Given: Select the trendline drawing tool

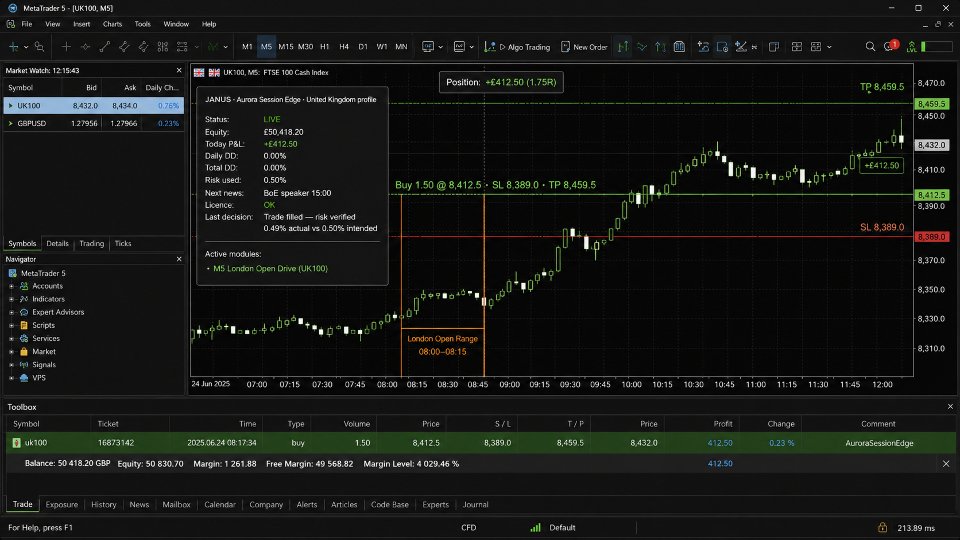Looking at the screenshot, I should coord(105,47).
